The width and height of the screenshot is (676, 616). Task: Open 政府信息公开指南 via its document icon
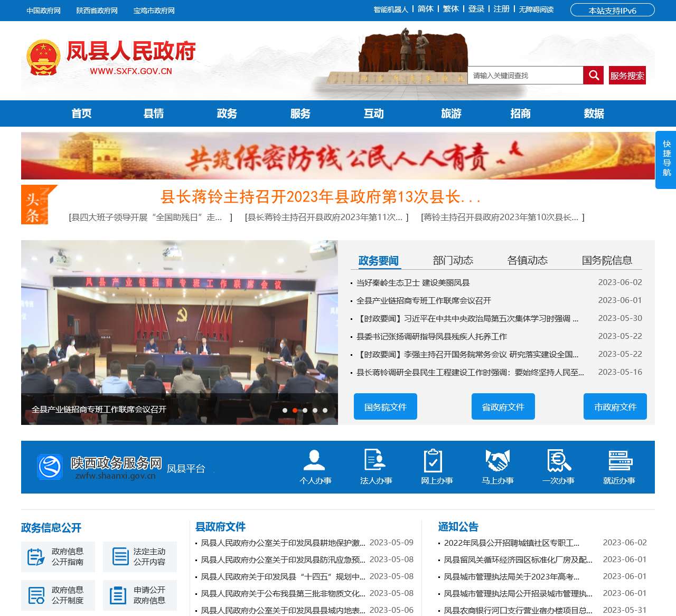tap(35, 556)
